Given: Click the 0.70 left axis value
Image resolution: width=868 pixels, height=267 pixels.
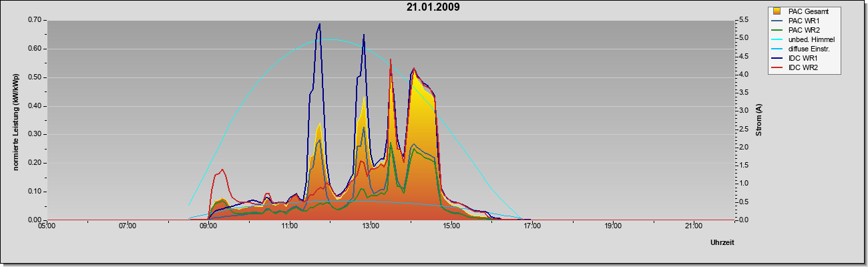Looking at the screenshot, I should tap(35, 20).
